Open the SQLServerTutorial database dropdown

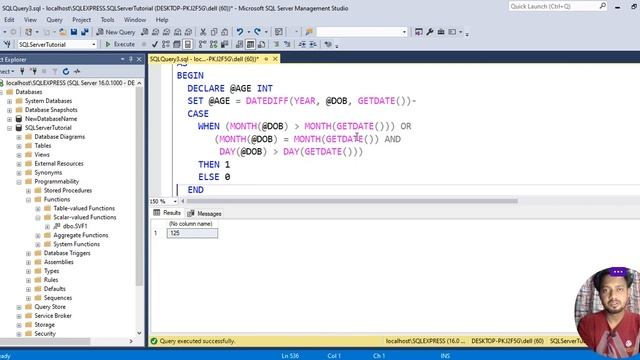(x=93, y=44)
